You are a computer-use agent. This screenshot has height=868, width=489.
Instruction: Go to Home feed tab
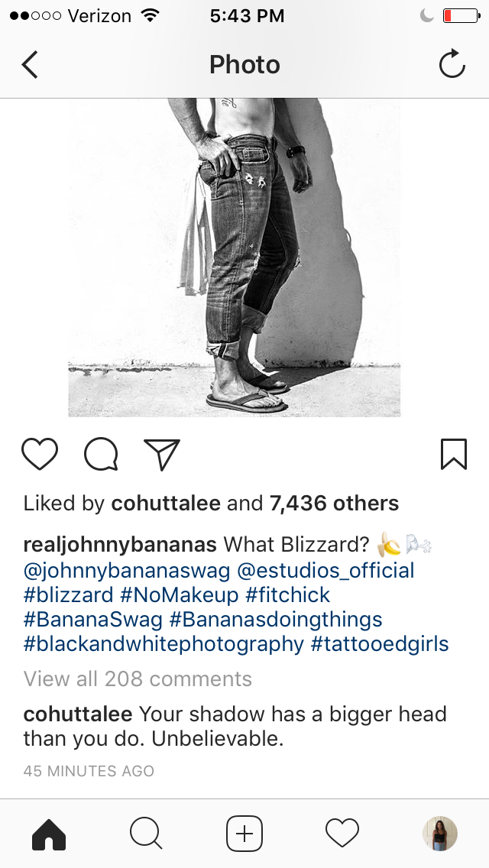click(x=49, y=833)
